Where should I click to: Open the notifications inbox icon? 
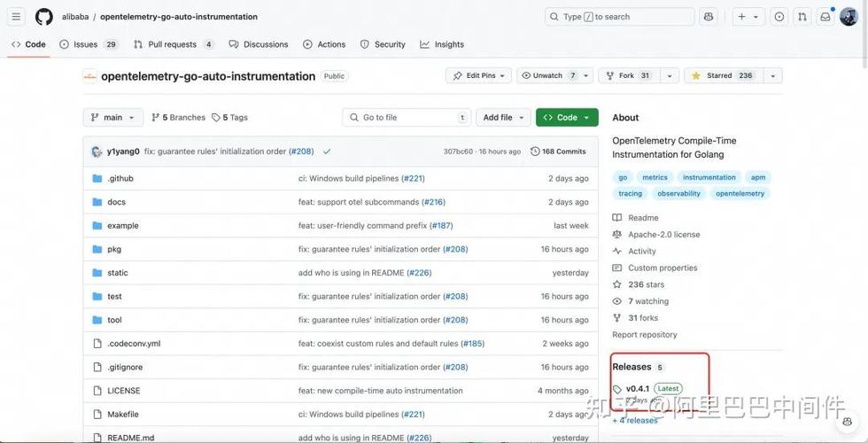coord(825,17)
